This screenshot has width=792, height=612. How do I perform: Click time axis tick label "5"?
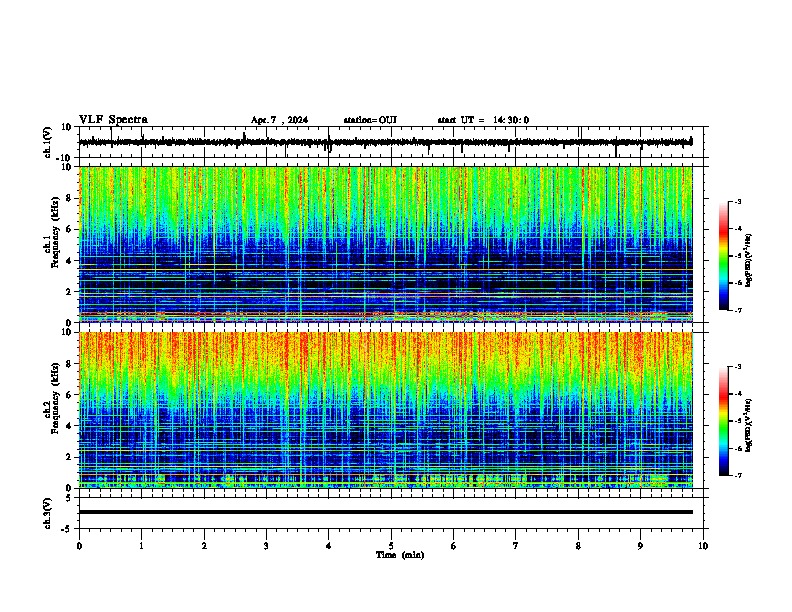point(391,546)
